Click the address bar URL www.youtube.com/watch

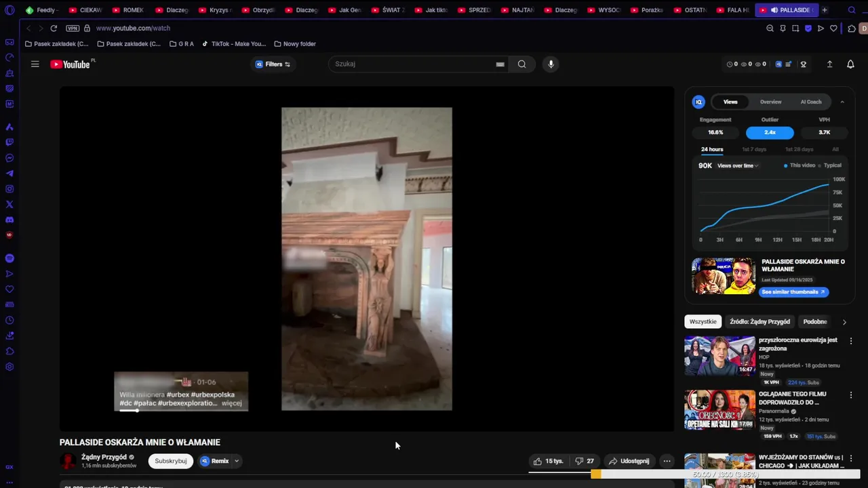[x=133, y=28]
